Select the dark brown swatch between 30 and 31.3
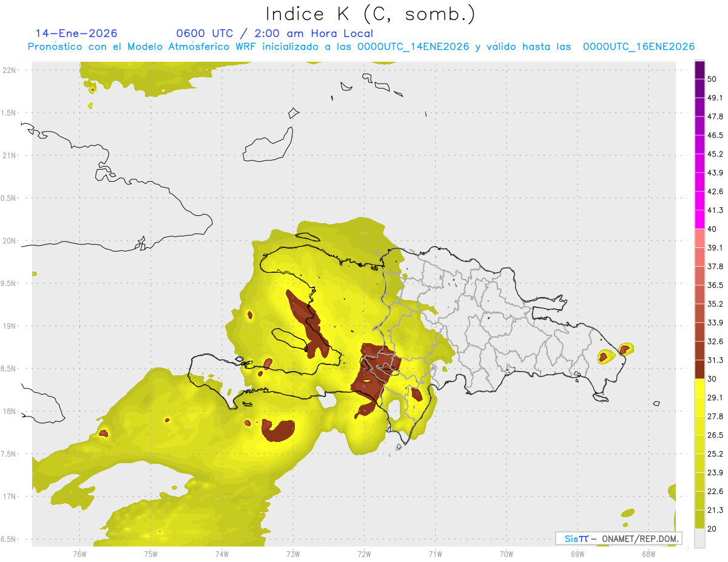 tap(699, 369)
